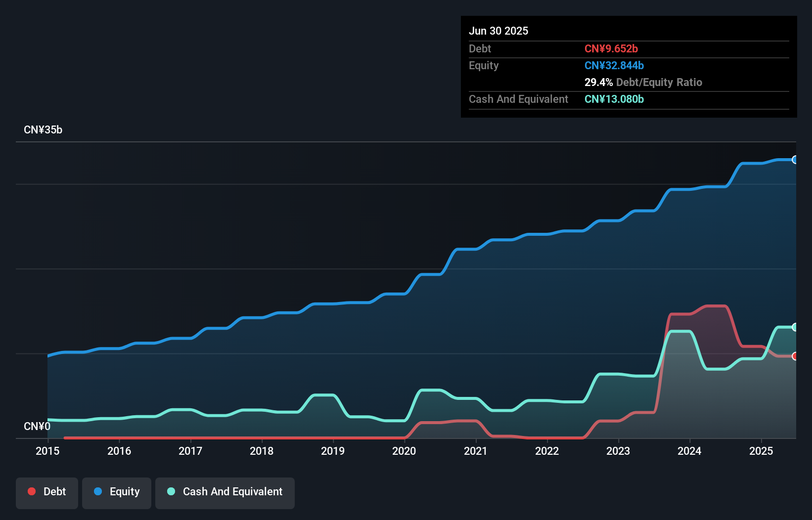The image size is (812, 520).
Task: Click the red Debt legend dot
Action: pos(32,491)
